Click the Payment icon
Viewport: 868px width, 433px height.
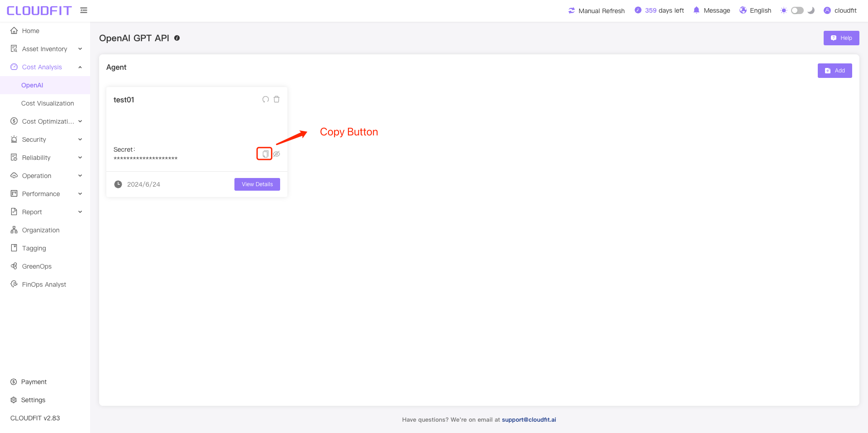click(x=14, y=382)
